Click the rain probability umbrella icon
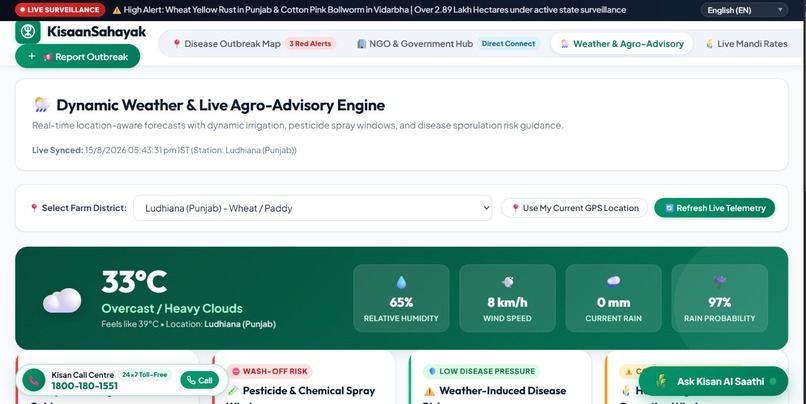Image resolution: width=806 pixels, height=404 pixels. pyautogui.click(x=720, y=282)
